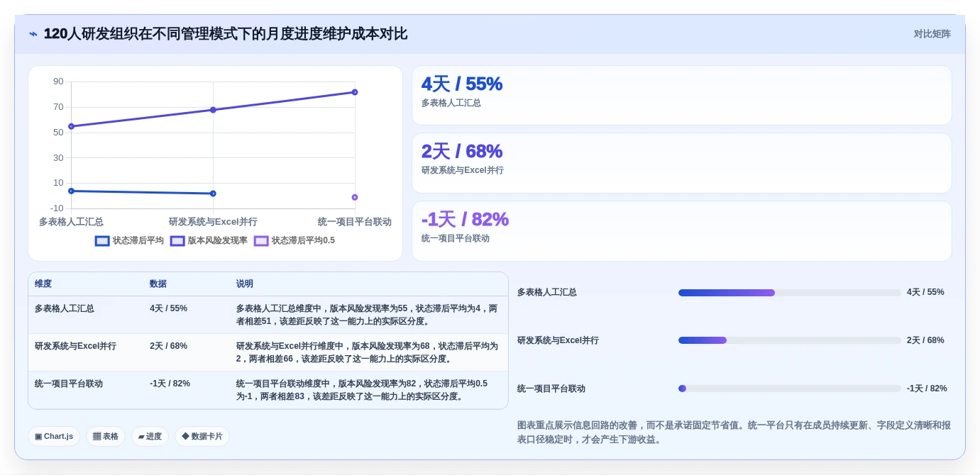Open the 4天 / 55% data card
Screen dimensions: 980x475
[x=682, y=96]
